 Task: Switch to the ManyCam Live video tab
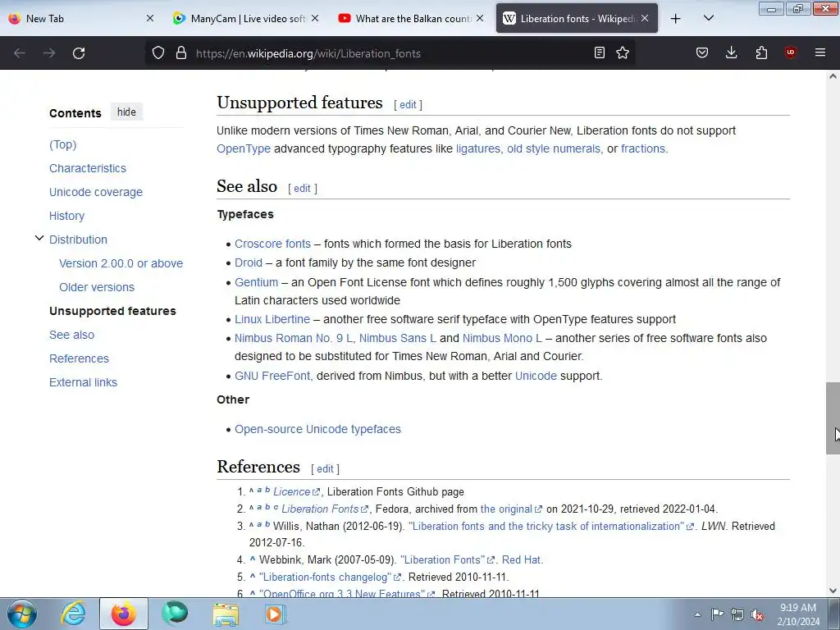(247, 19)
